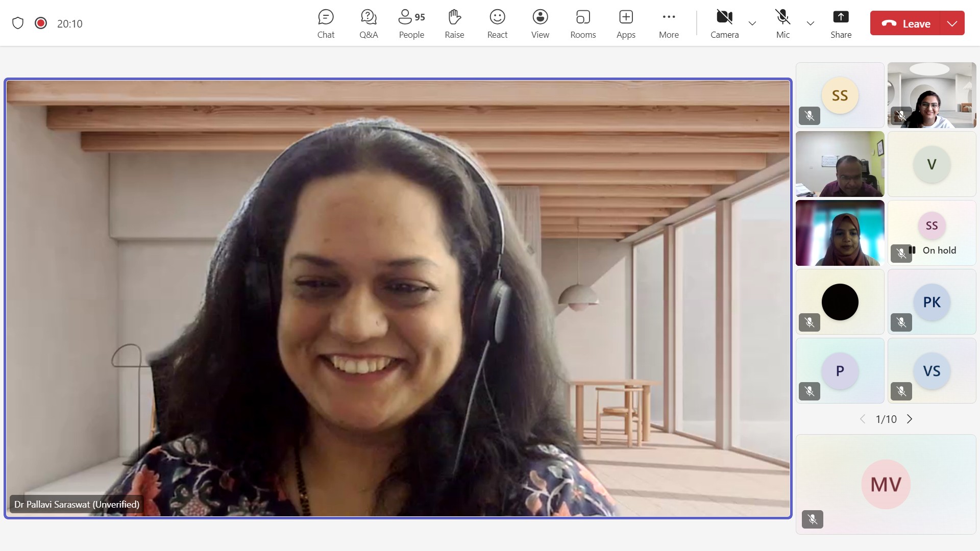Open the Chat panel
This screenshot has height=551, width=980.
tap(326, 23)
